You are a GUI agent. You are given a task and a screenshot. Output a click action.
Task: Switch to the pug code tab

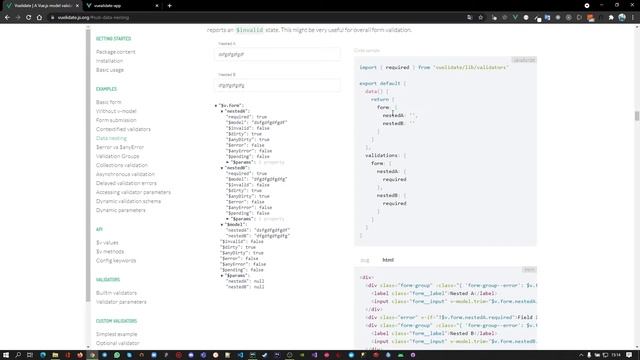coord(364,260)
